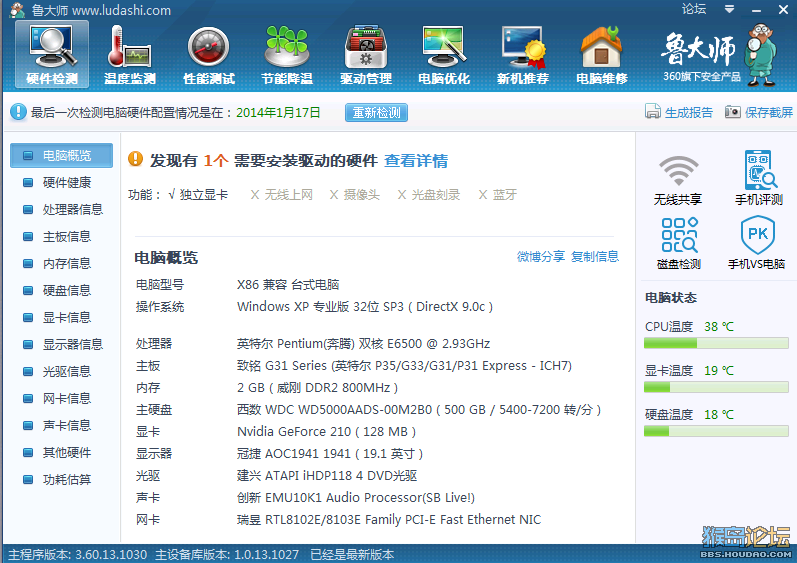Viewport: 797px width, 563px height.
Task: Click the 360旗下安全产品 tagline
Action: [x=701, y=77]
